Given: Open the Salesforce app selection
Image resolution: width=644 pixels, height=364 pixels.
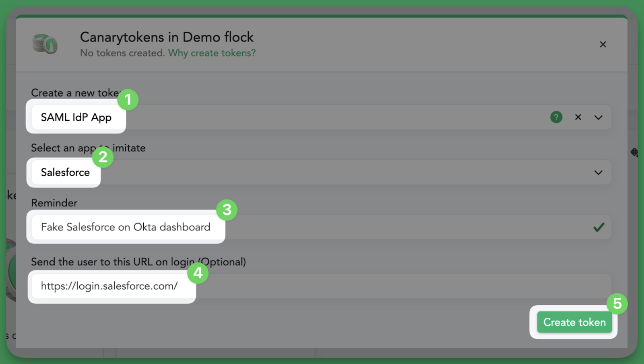Looking at the screenshot, I should point(65,173).
